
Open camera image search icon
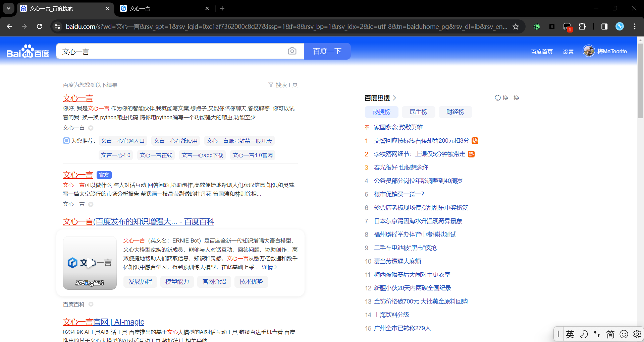click(292, 51)
